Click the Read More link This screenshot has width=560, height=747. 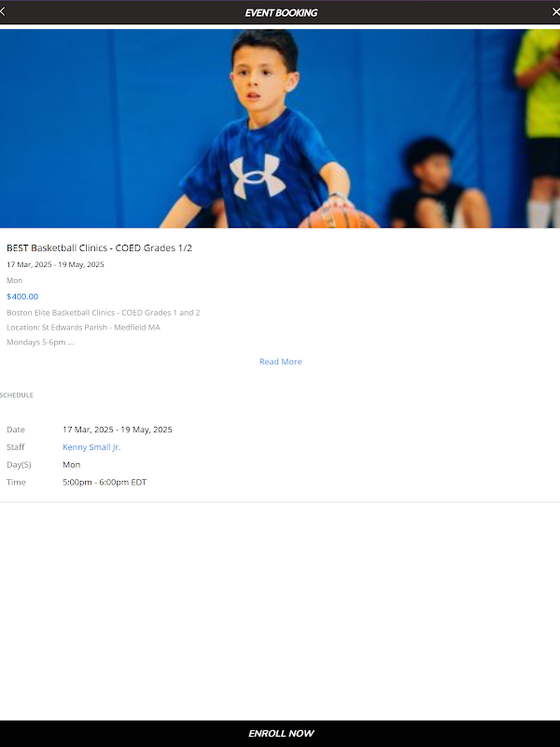coord(281,361)
